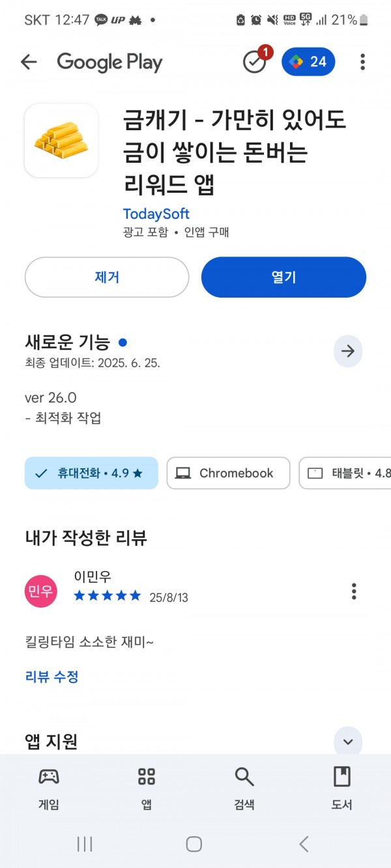
Task: Open review options three-dot menu
Action: click(354, 591)
